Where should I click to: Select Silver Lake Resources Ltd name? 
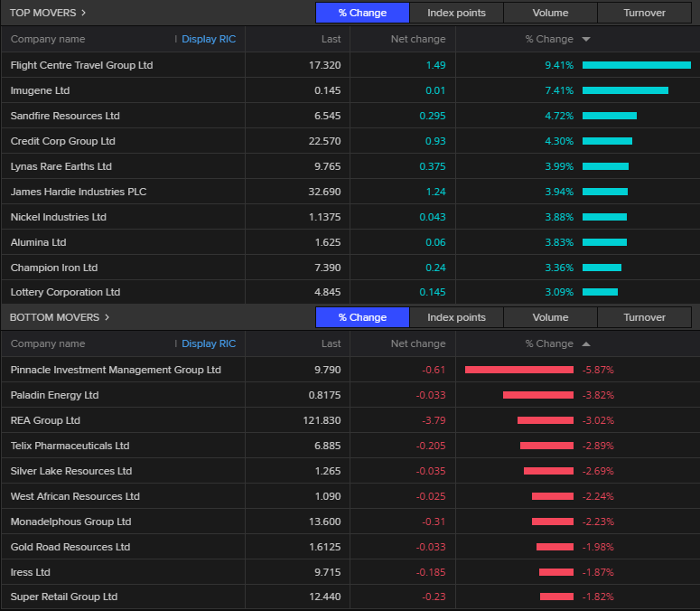click(71, 471)
